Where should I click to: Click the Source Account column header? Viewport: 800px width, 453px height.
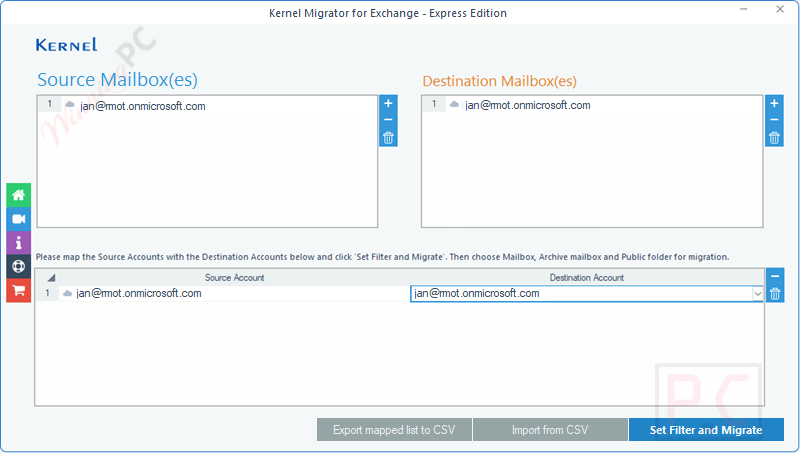(x=235, y=278)
